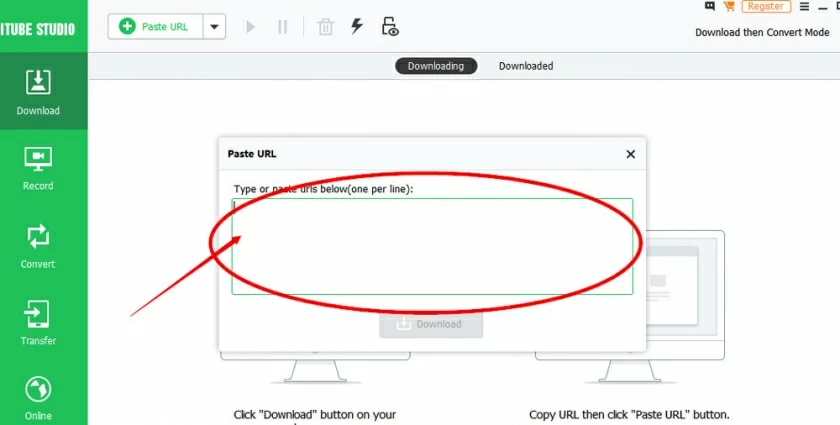The width and height of the screenshot is (840, 425).
Task: Open the Paste URL dropdown arrow
Action: (x=214, y=27)
